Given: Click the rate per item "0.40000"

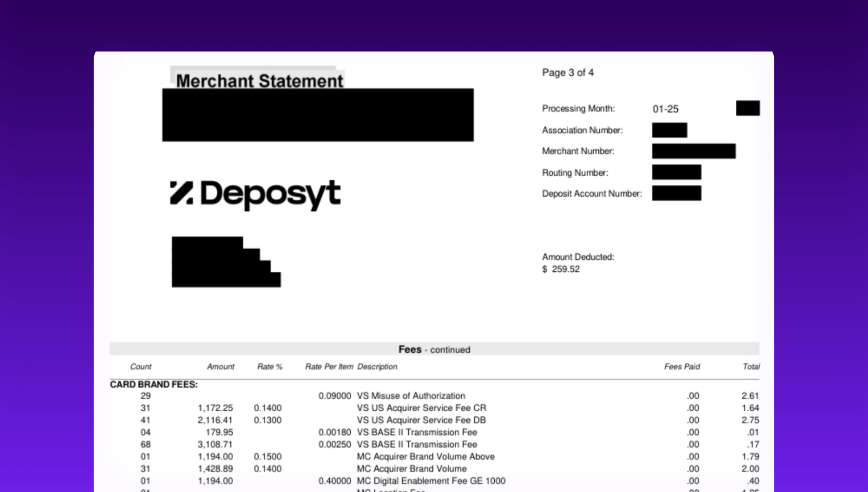Looking at the screenshot, I should pyautogui.click(x=335, y=481).
